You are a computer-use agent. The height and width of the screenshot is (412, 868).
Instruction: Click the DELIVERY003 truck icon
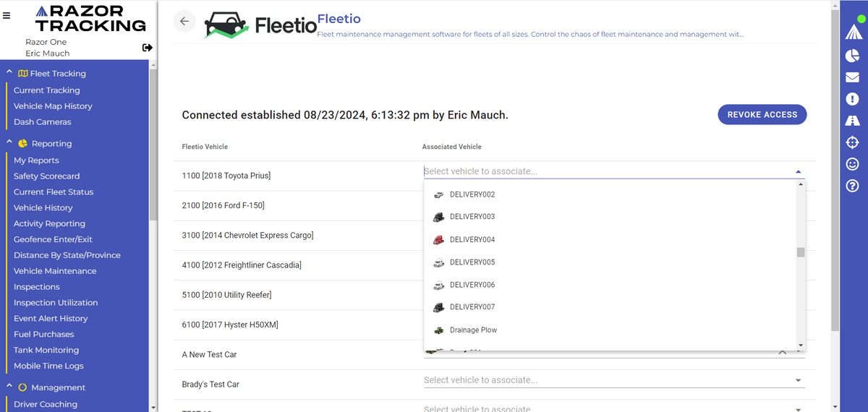pos(438,217)
